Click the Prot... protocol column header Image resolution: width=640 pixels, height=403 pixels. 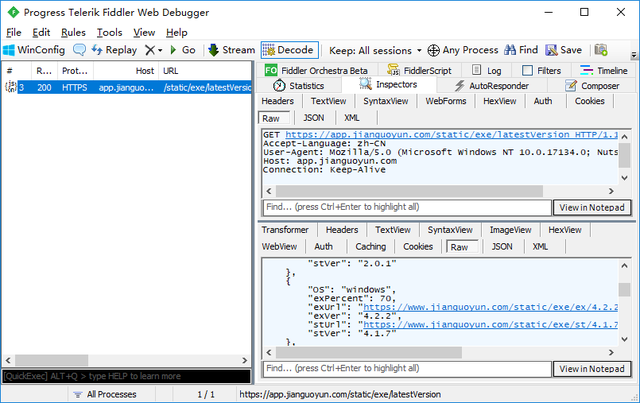coord(75,71)
